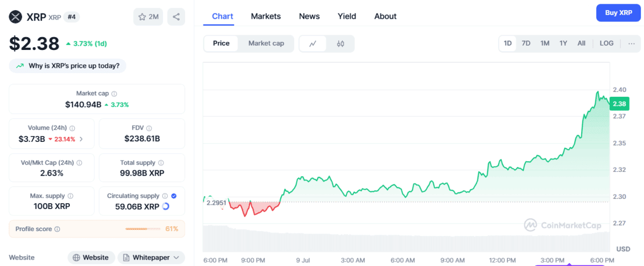
Task: Switch to line chart view icon
Action: click(312, 44)
